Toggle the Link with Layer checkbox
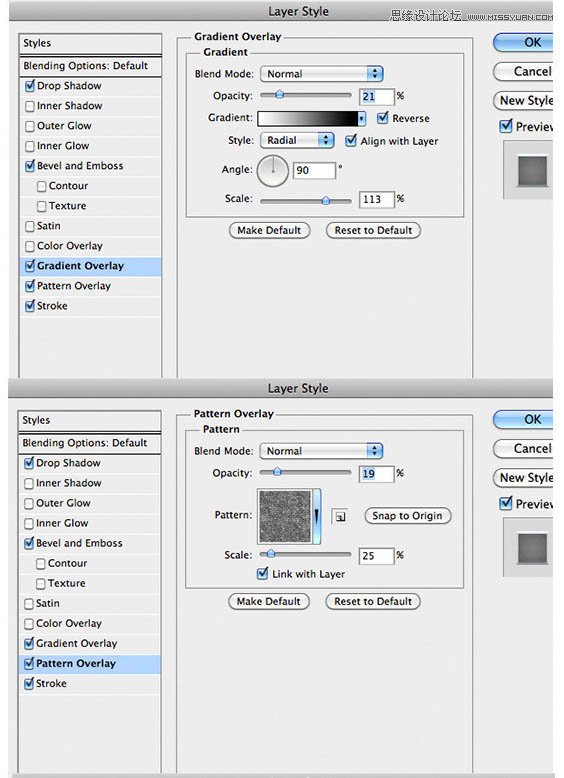The height and width of the screenshot is (778, 564). tap(262, 574)
